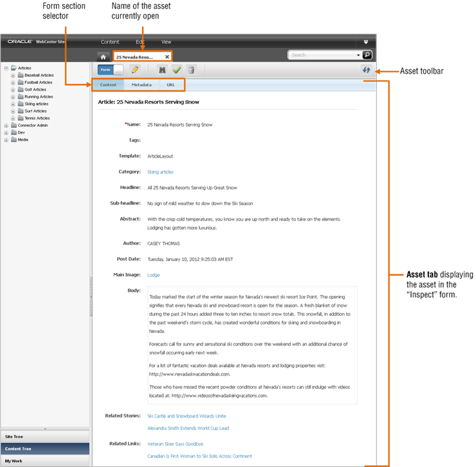Expand the Baseball Articles node
This screenshot has height=467, width=476.
[13, 75]
